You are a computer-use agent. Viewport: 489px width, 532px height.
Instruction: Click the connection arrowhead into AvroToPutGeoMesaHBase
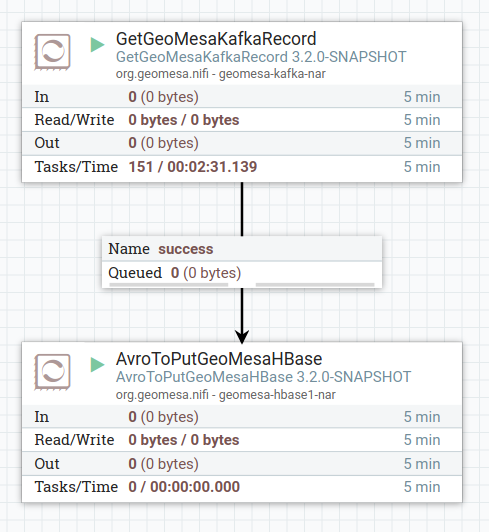[242, 336]
